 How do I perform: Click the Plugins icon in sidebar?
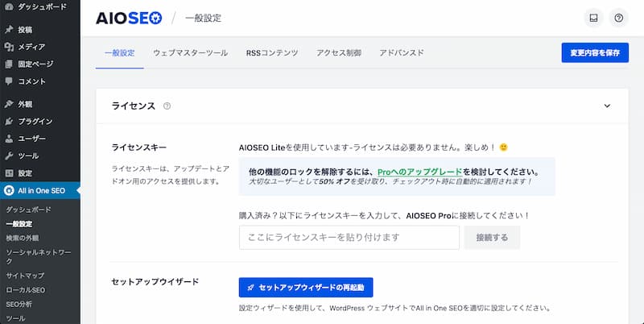pyautogui.click(x=9, y=121)
